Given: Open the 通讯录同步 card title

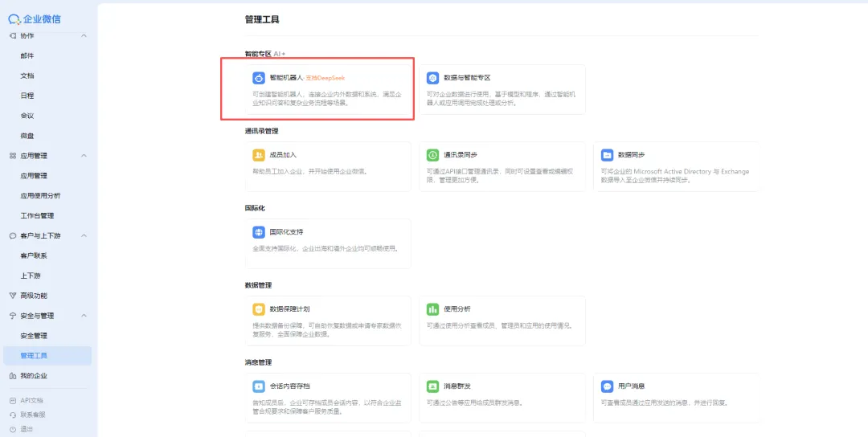Looking at the screenshot, I should (461, 155).
